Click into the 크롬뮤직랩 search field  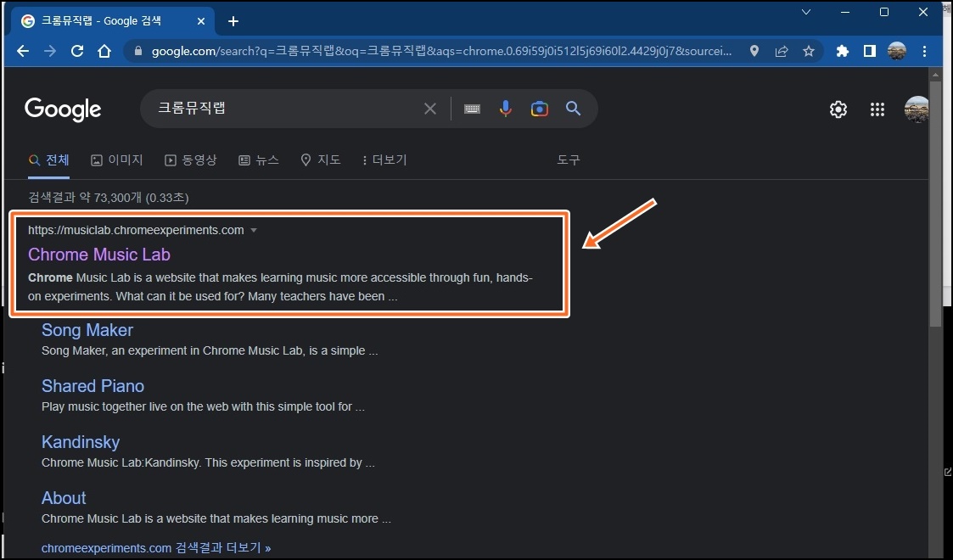coord(286,109)
